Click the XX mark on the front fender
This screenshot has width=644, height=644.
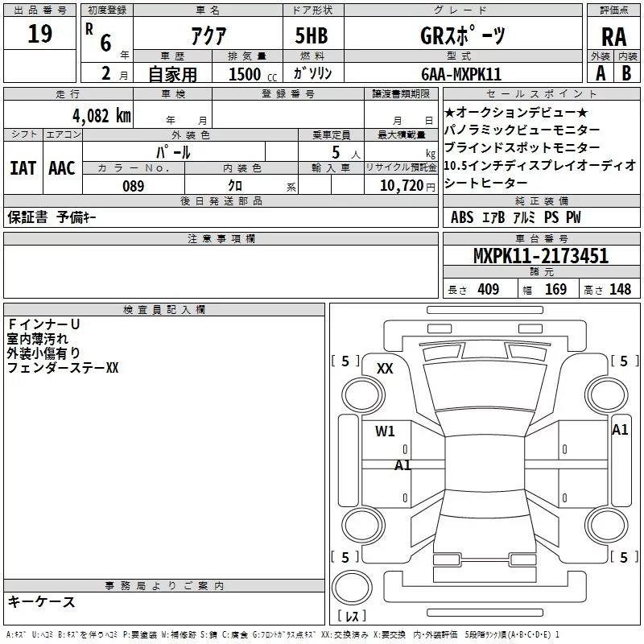(x=385, y=369)
